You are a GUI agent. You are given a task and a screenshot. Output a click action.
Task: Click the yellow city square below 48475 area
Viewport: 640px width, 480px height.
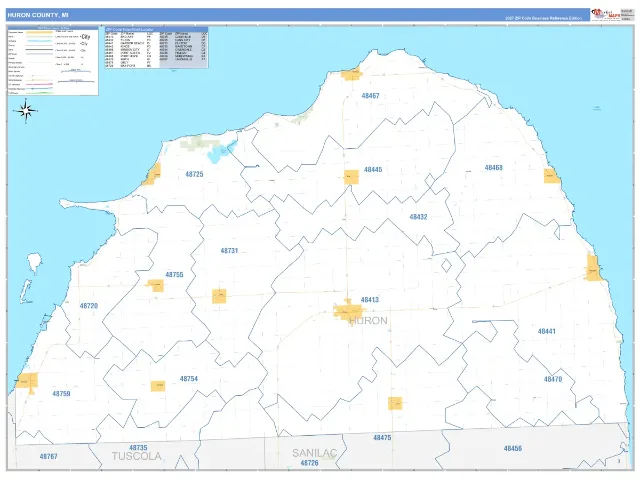pyautogui.click(x=395, y=403)
